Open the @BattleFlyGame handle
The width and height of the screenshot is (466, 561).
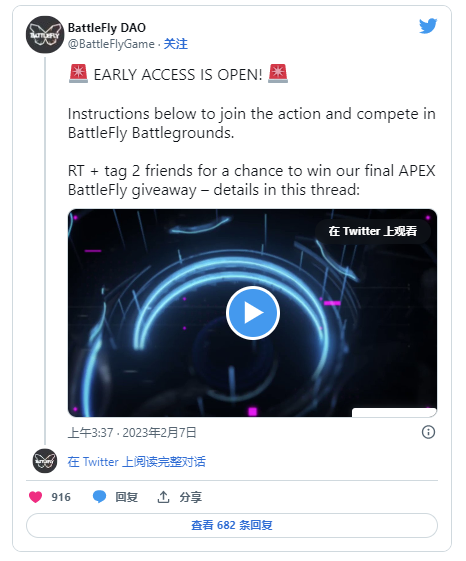111,44
